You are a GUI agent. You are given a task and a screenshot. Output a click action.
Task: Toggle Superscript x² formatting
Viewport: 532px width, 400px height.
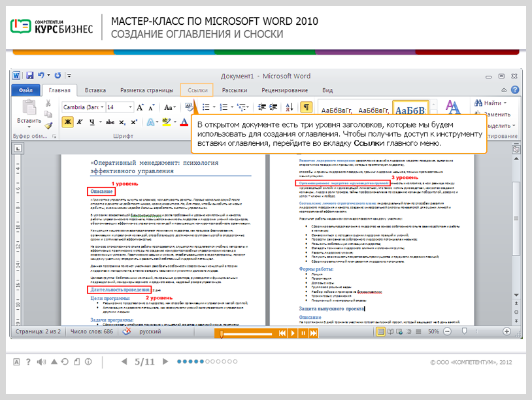(134, 122)
